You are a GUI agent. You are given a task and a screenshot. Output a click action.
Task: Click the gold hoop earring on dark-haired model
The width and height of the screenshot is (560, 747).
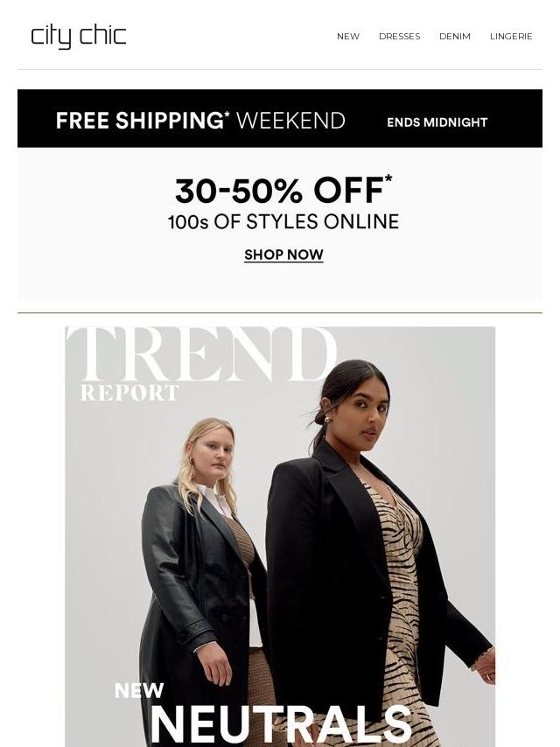(328, 420)
